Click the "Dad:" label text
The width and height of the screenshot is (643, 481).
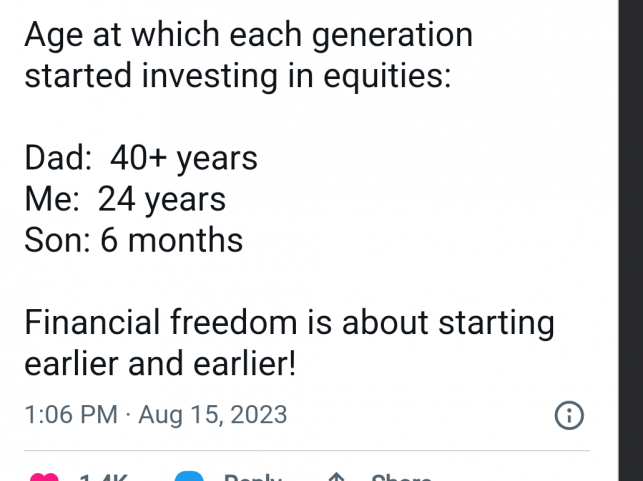click(x=58, y=158)
